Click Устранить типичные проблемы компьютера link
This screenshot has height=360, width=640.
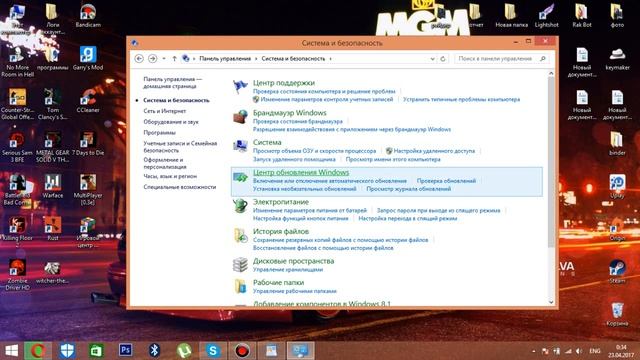point(461,100)
